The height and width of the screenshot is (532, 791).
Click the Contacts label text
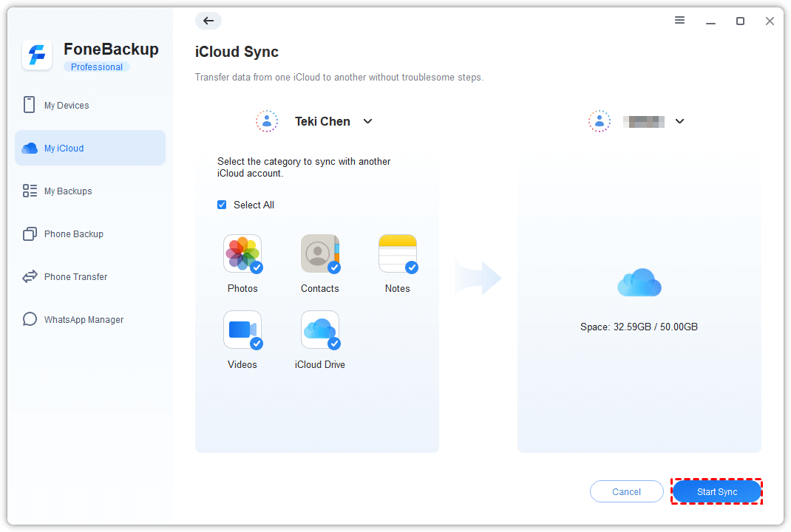320,288
